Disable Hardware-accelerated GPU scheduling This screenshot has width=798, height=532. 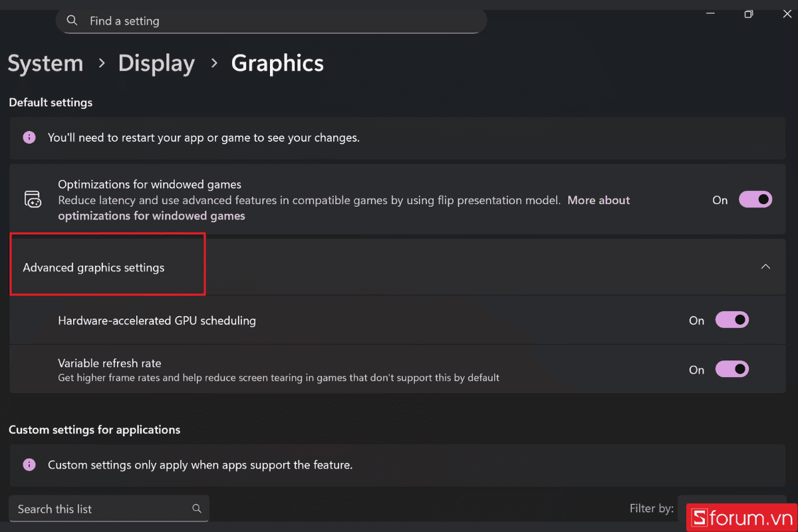coord(731,320)
